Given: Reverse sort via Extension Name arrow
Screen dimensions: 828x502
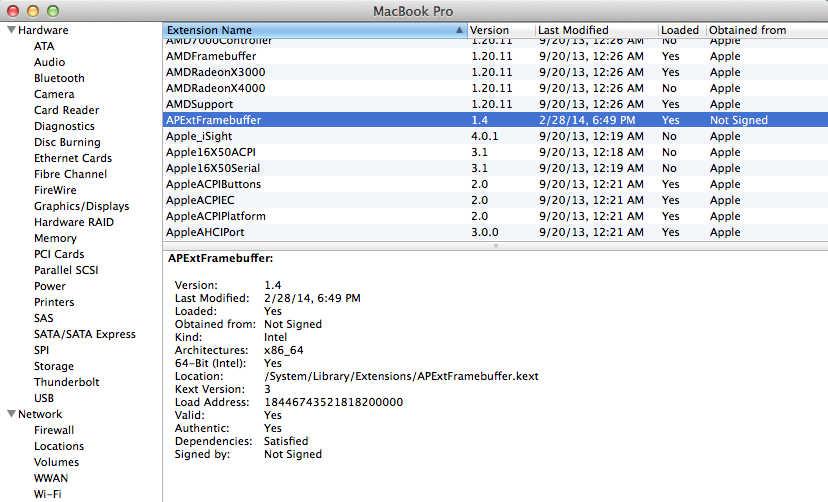Looking at the screenshot, I should coord(459,30).
